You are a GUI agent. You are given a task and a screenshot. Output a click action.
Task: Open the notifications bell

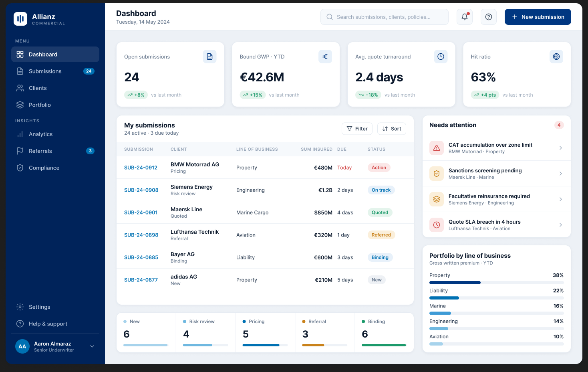465,17
